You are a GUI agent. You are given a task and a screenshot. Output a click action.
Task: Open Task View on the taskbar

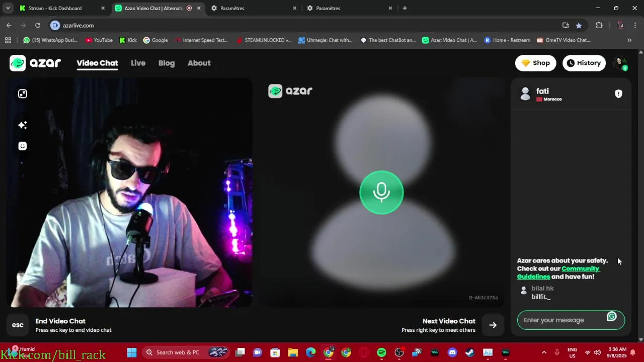240,352
